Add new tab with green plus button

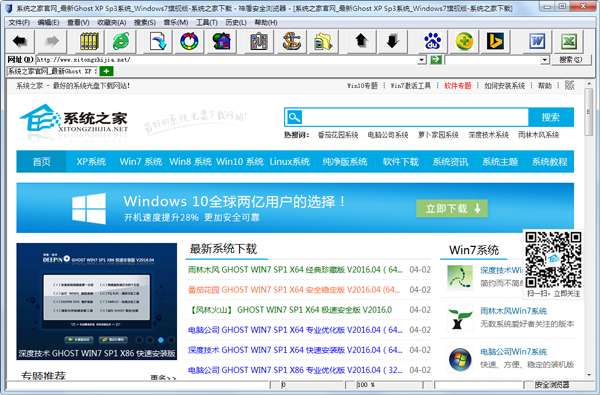(106, 71)
